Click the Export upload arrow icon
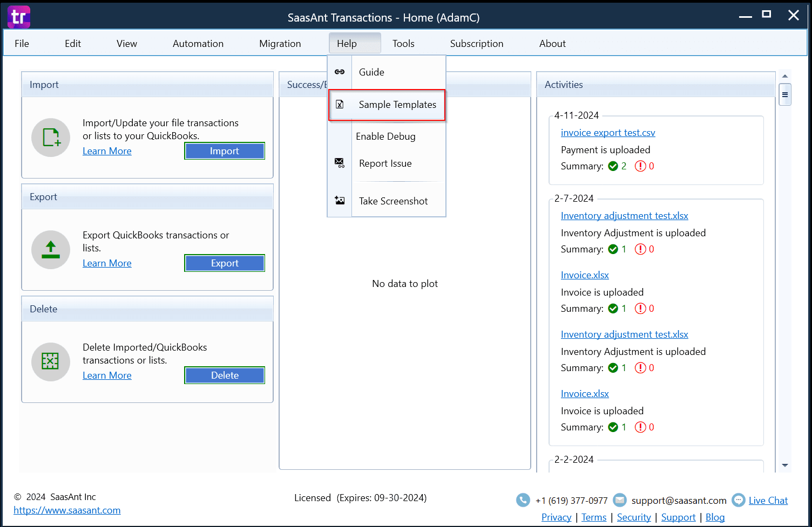Screen dimensions: 812x527 tap(51, 250)
